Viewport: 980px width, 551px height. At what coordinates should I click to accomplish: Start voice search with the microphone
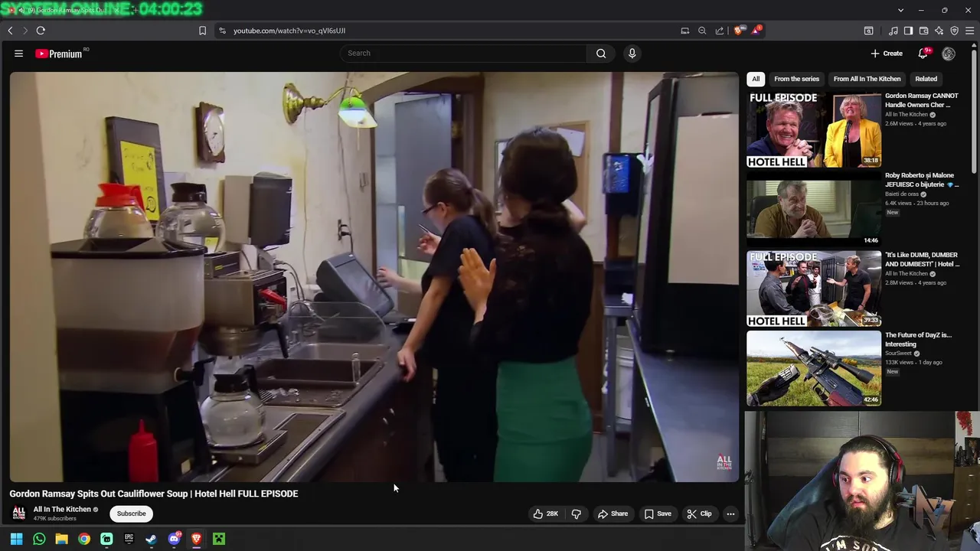632,53
